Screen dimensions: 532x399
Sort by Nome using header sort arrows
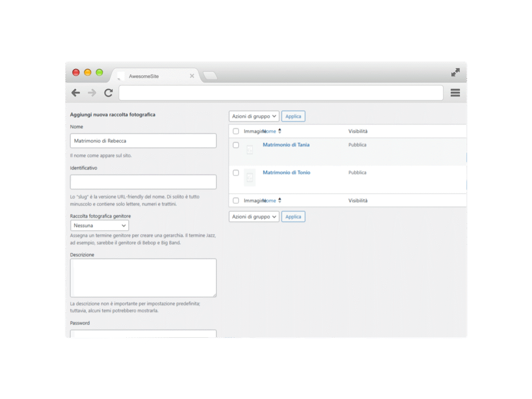(280, 131)
